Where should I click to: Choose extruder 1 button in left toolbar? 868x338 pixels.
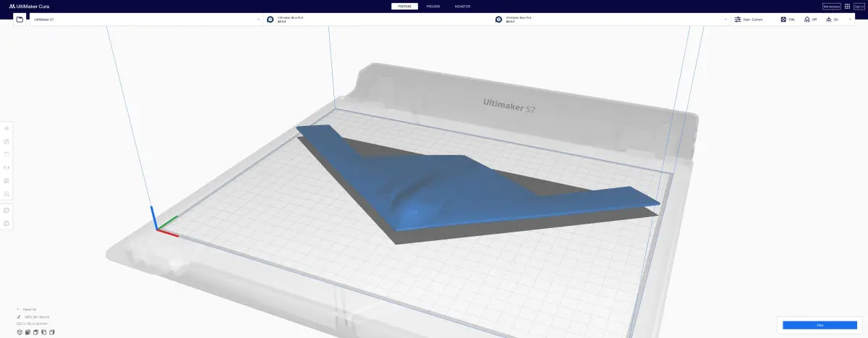[7, 210]
